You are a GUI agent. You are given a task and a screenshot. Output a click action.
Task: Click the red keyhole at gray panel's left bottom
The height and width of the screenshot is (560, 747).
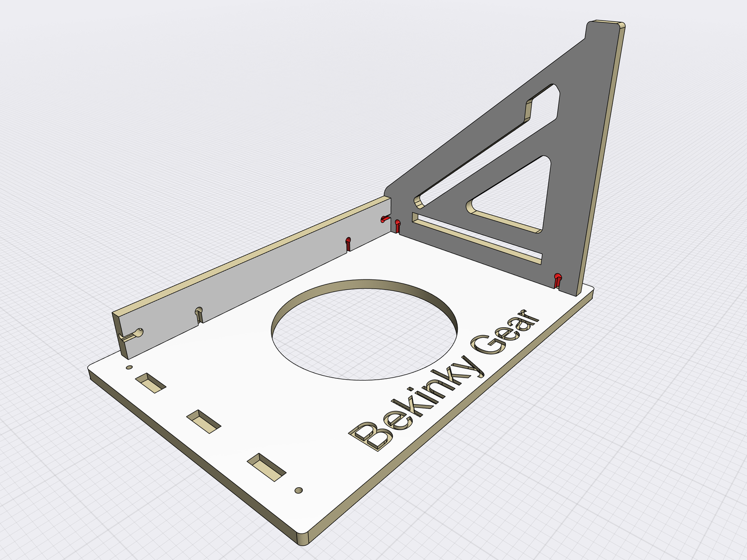(x=397, y=226)
